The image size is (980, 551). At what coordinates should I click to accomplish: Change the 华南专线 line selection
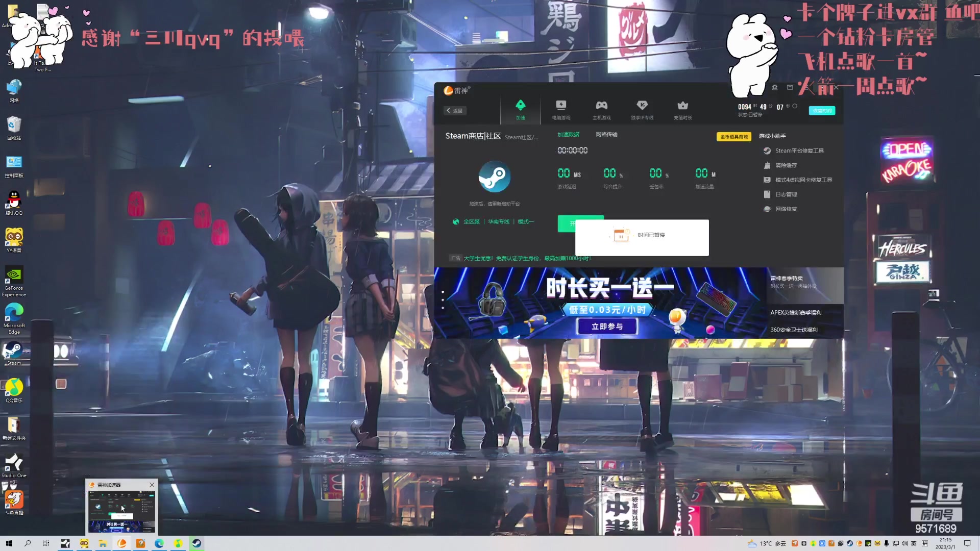pyautogui.click(x=499, y=222)
